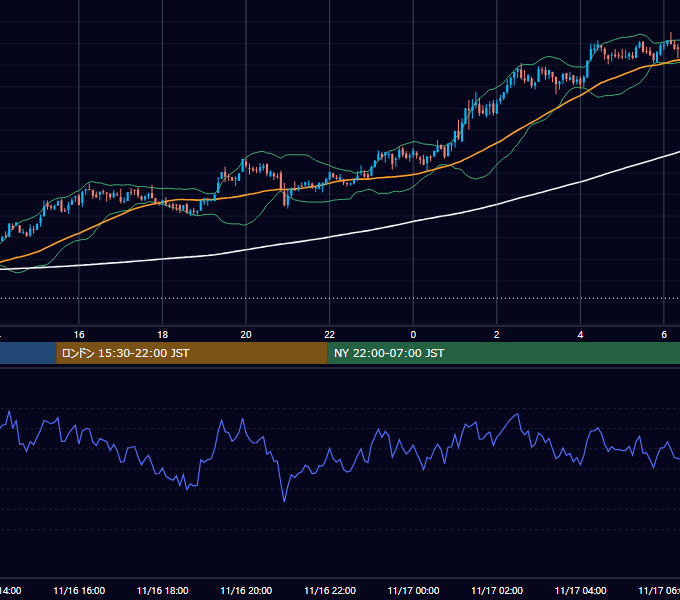Click the 22 hour axis label
The image size is (680, 600).
[330, 335]
